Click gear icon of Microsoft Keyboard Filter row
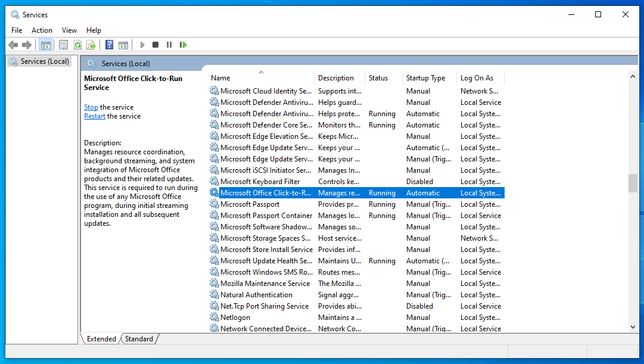The width and height of the screenshot is (644, 364). click(214, 181)
